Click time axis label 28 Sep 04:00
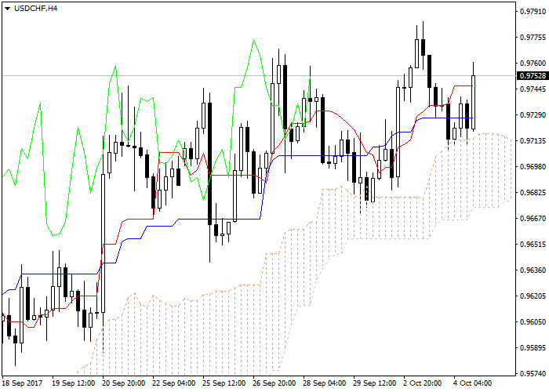 pos(325,383)
